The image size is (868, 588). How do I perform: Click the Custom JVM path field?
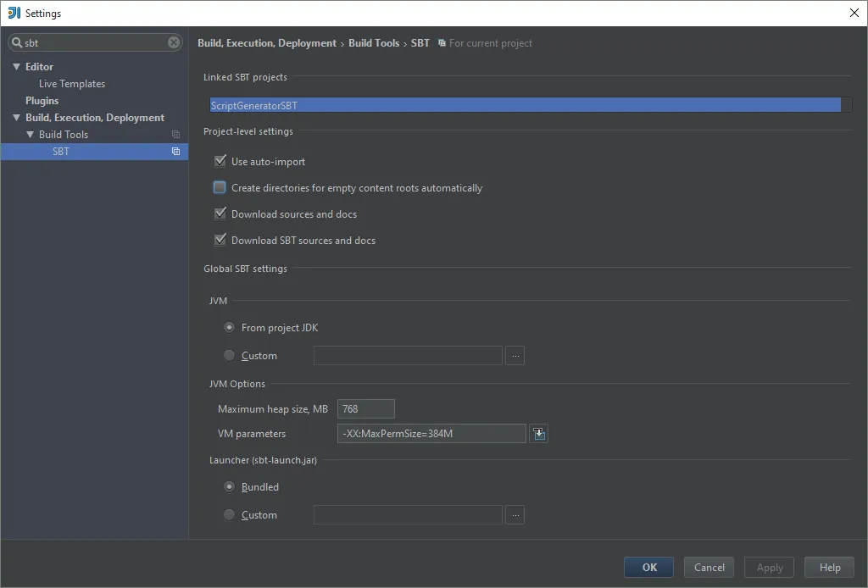coord(408,356)
